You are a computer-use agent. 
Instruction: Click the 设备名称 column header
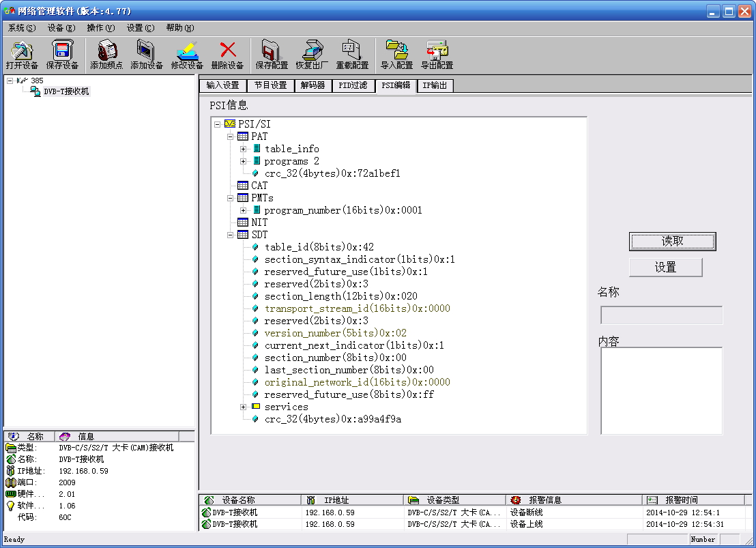(x=250, y=500)
